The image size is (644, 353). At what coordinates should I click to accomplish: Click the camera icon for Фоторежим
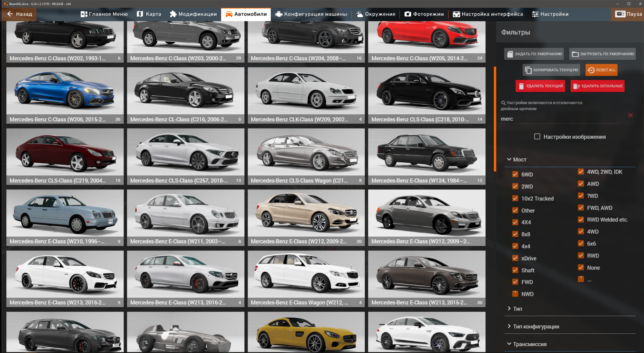pos(408,14)
